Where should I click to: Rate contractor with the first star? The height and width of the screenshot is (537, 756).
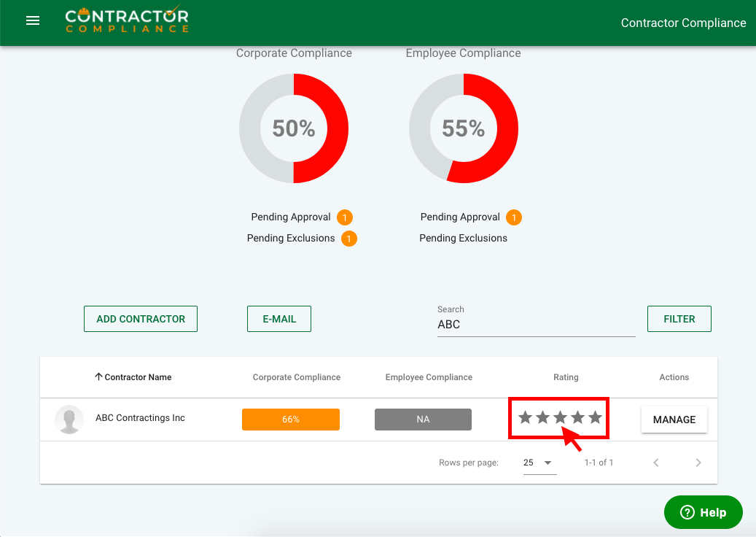pos(525,417)
